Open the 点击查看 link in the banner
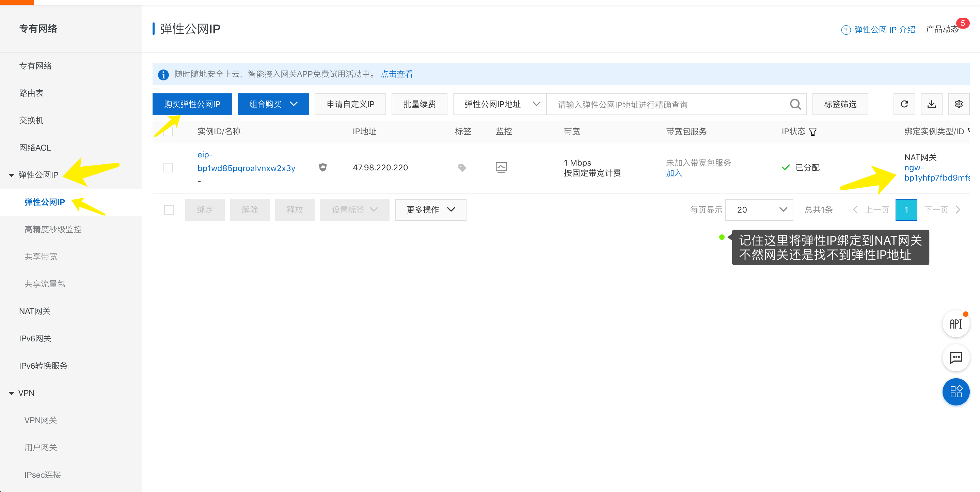The height and width of the screenshot is (492, 980). pyautogui.click(x=396, y=74)
